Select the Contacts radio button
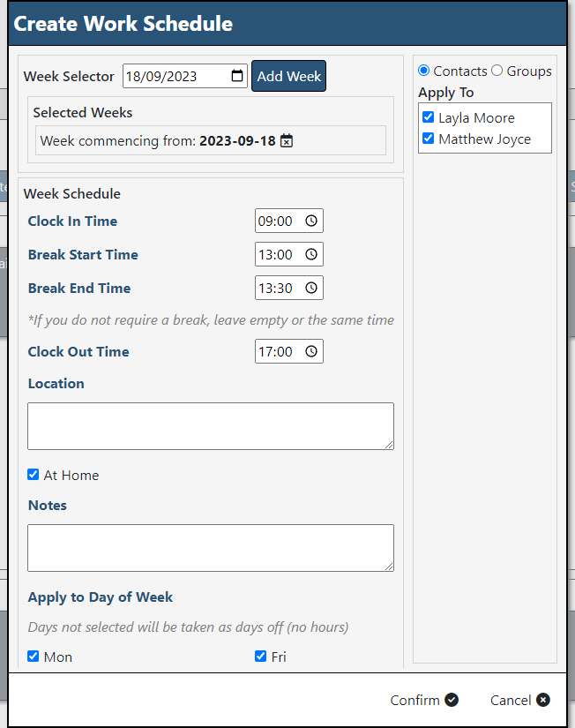 (423, 70)
